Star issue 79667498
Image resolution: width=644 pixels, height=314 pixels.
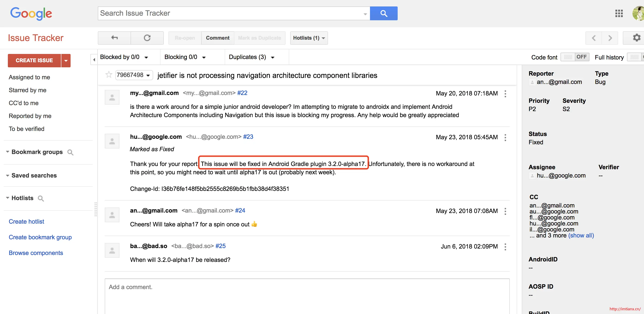(109, 75)
